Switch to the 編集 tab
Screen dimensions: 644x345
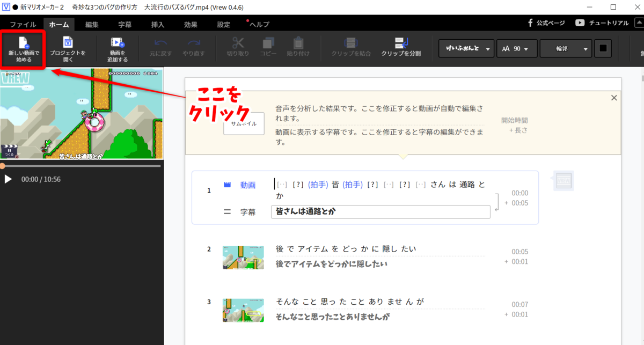click(x=92, y=24)
